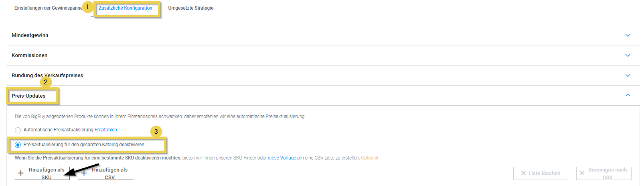Image resolution: width=644 pixels, height=186 pixels.
Task: Click the X icon in Bereinigen nach CSV
Action: click(x=582, y=173)
